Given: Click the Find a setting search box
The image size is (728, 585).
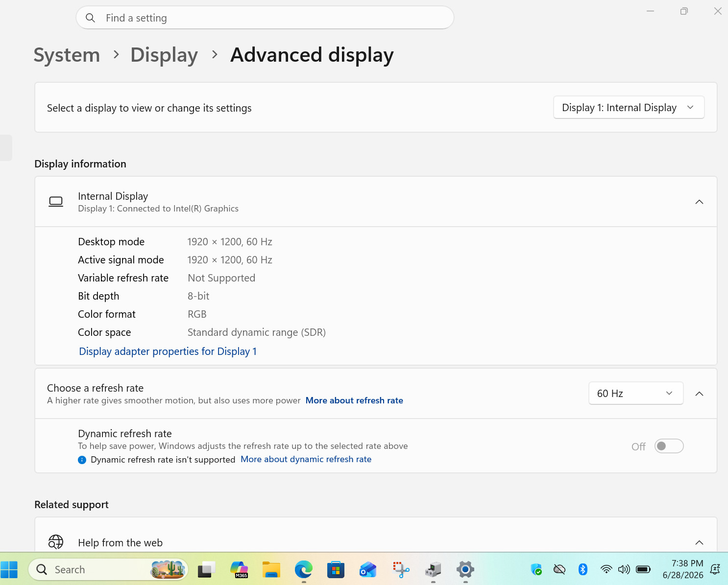Looking at the screenshot, I should tap(265, 18).
